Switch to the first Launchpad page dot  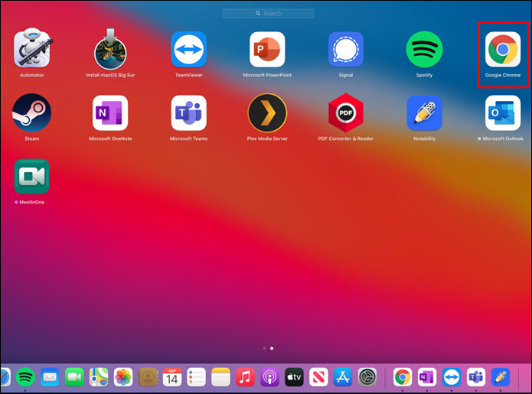(x=264, y=348)
